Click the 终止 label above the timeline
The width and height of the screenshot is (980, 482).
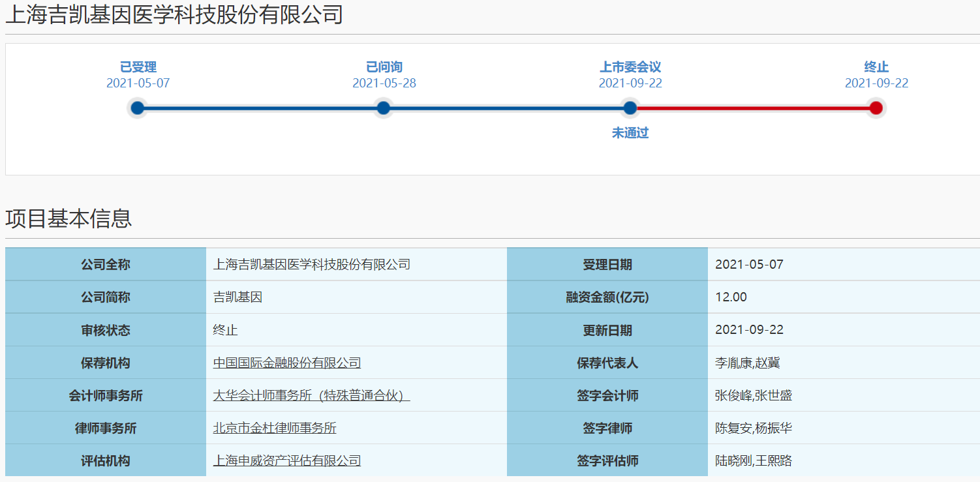[x=876, y=67]
